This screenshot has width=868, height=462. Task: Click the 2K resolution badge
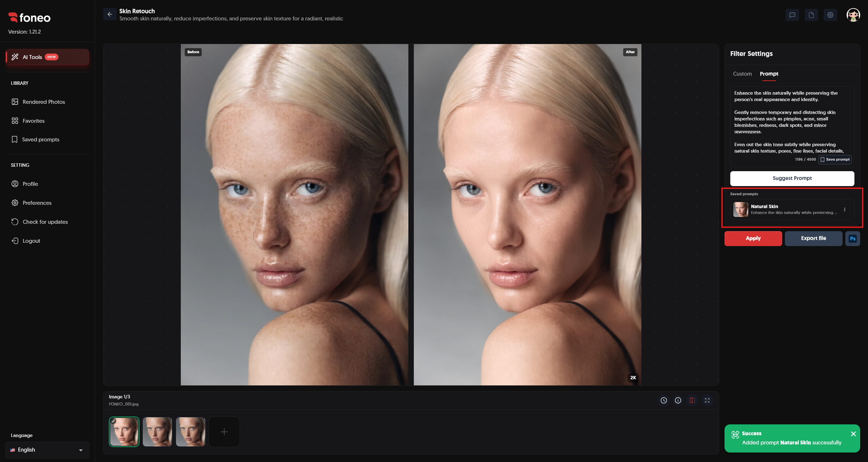[x=633, y=378]
